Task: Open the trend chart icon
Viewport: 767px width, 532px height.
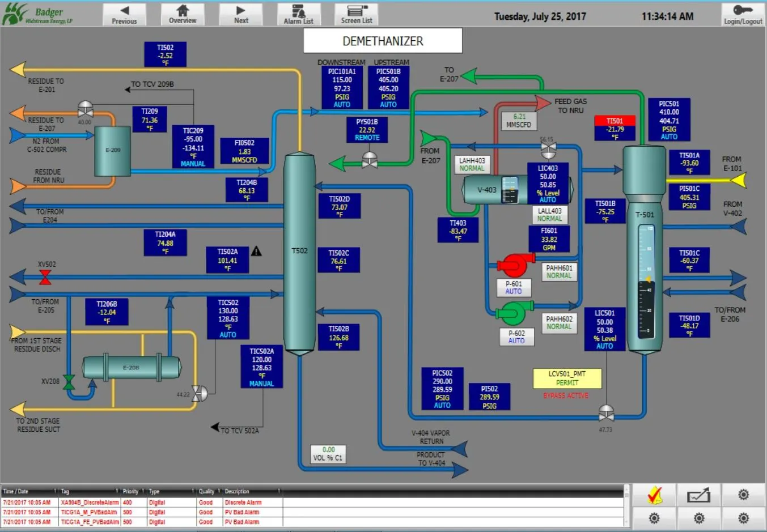Action: (x=698, y=495)
